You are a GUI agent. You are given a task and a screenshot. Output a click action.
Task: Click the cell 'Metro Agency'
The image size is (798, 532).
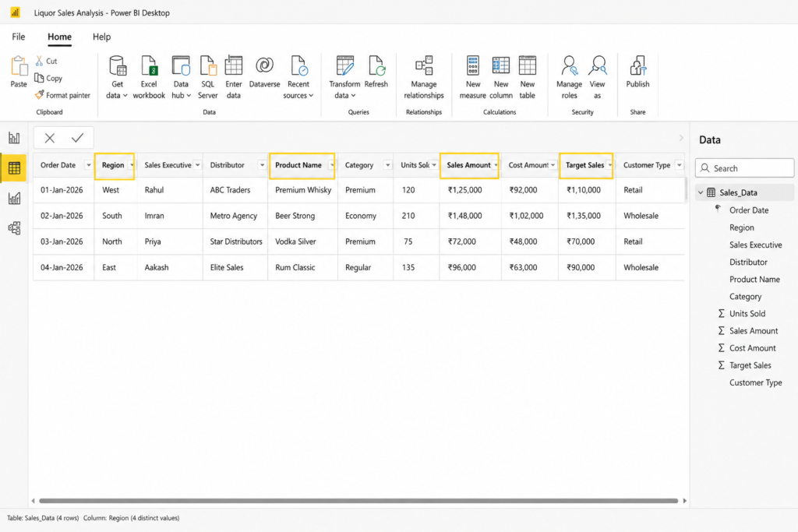[235, 216]
